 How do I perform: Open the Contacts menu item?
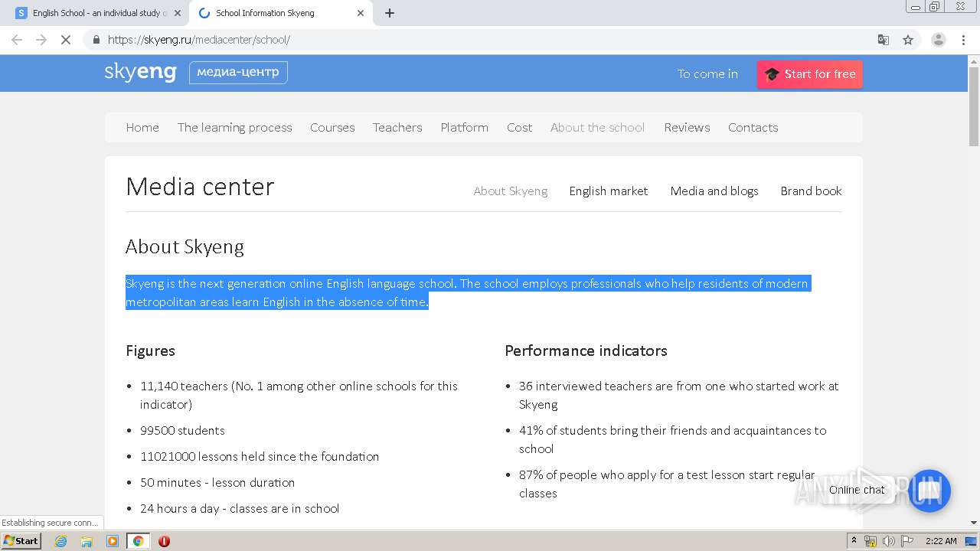pos(753,128)
